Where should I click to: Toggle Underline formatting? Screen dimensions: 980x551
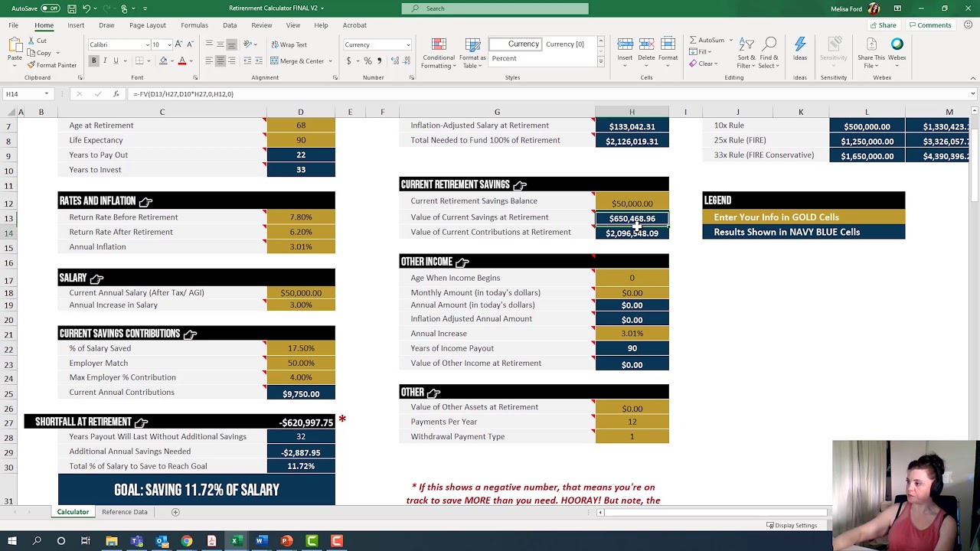pos(116,61)
